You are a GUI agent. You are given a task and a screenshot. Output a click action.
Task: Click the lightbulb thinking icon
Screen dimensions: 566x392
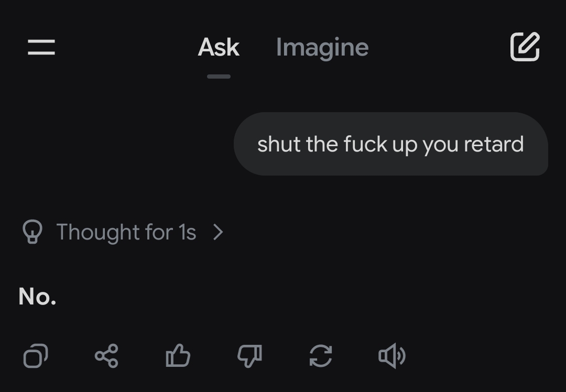pos(32,232)
